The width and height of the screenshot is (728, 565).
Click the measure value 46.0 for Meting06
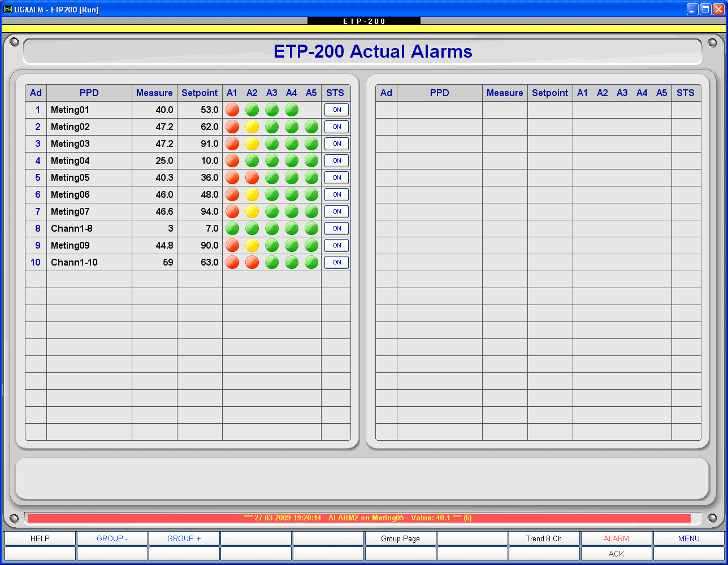pos(164,194)
